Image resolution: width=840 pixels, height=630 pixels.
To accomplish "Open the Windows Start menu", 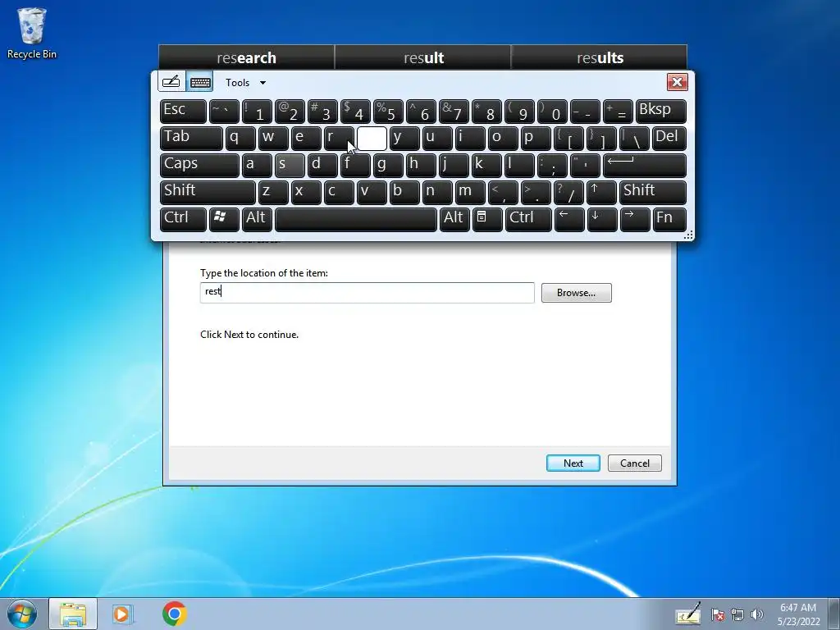I will pyautogui.click(x=21, y=614).
